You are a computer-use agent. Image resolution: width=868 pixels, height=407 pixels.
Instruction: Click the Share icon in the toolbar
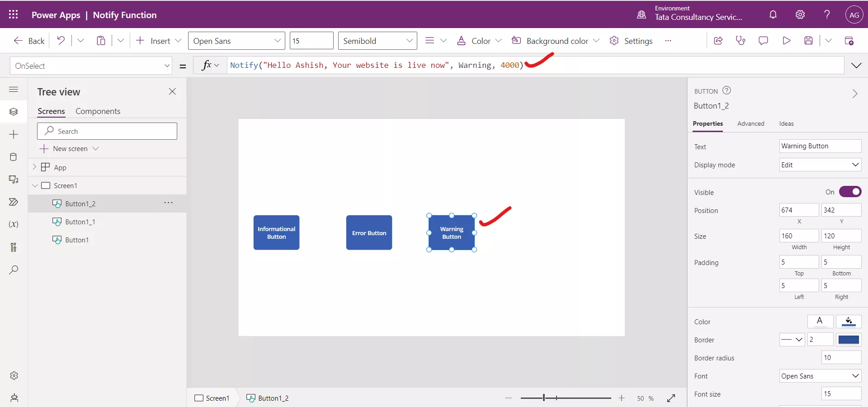(x=718, y=41)
